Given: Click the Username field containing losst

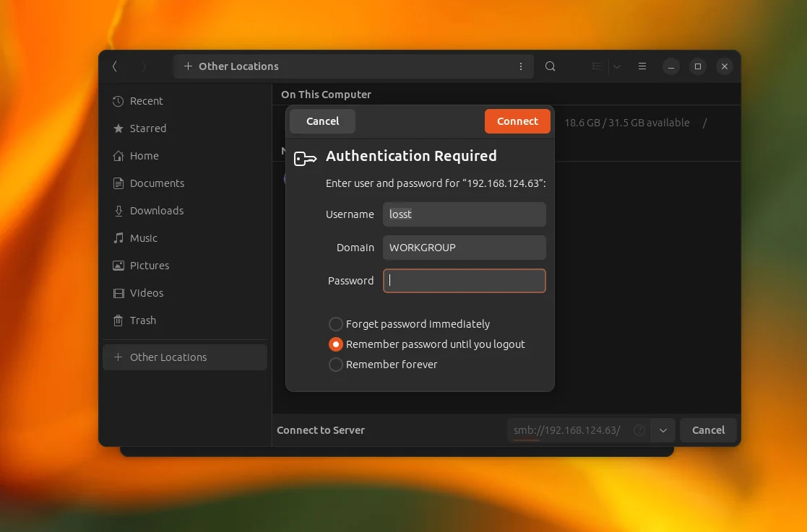Looking at the screenshot, I should (464, 214).
